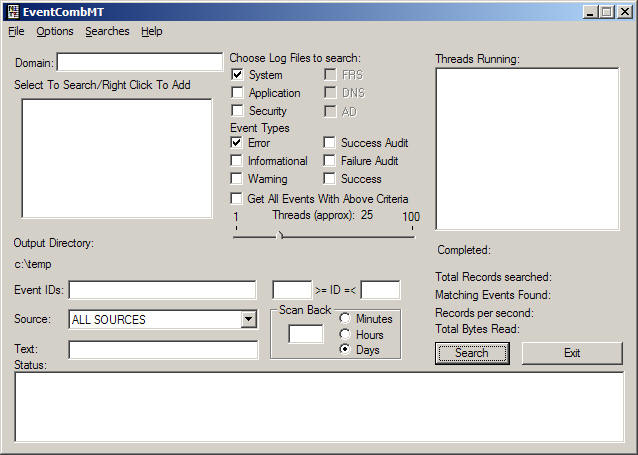Select the Hours radio button

(x=345, y=334)
